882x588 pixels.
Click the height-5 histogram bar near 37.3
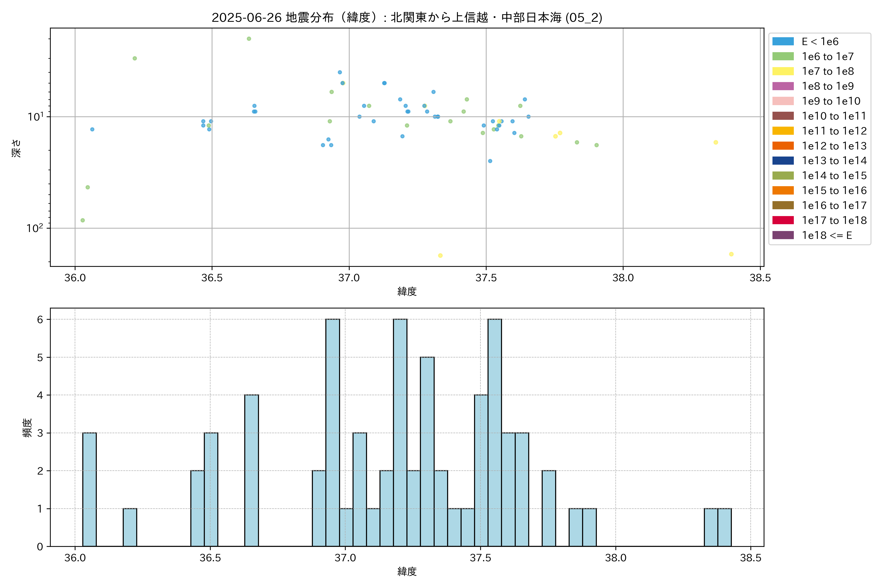click(x=427, y=452)
